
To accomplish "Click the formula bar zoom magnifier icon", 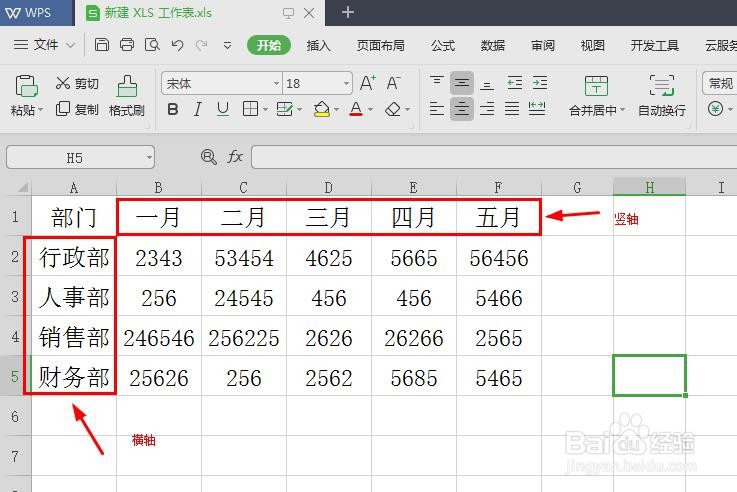I will (x=208, y=157).
